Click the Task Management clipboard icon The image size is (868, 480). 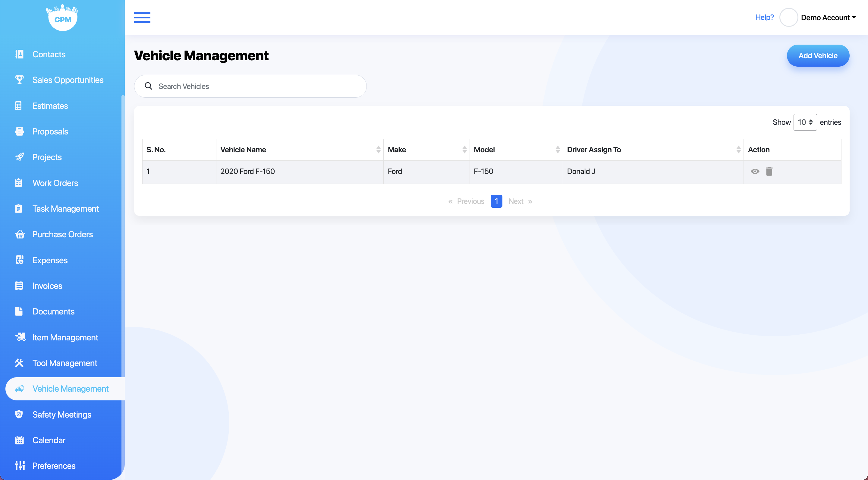pyautogui.click(x=18, y=208)
